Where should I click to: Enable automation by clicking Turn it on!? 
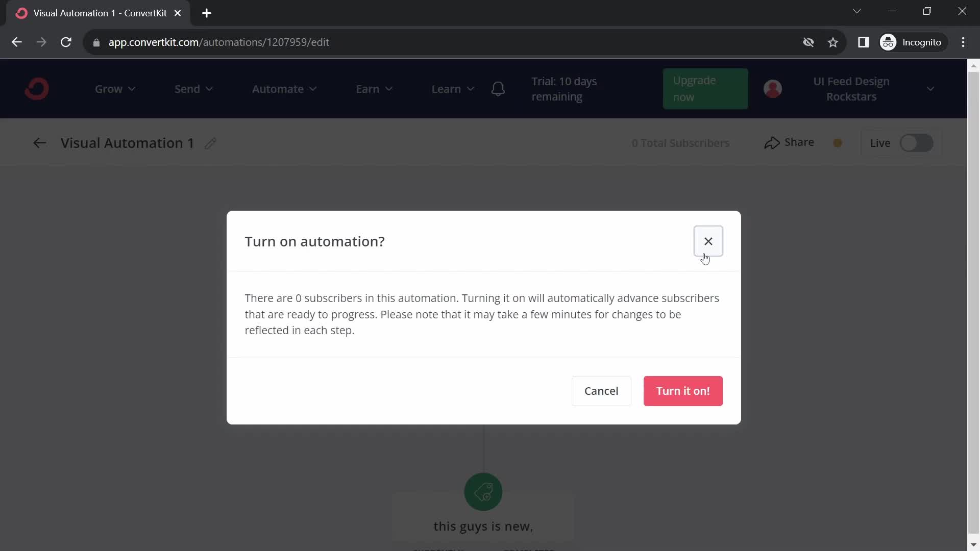[x=683, y=391]
